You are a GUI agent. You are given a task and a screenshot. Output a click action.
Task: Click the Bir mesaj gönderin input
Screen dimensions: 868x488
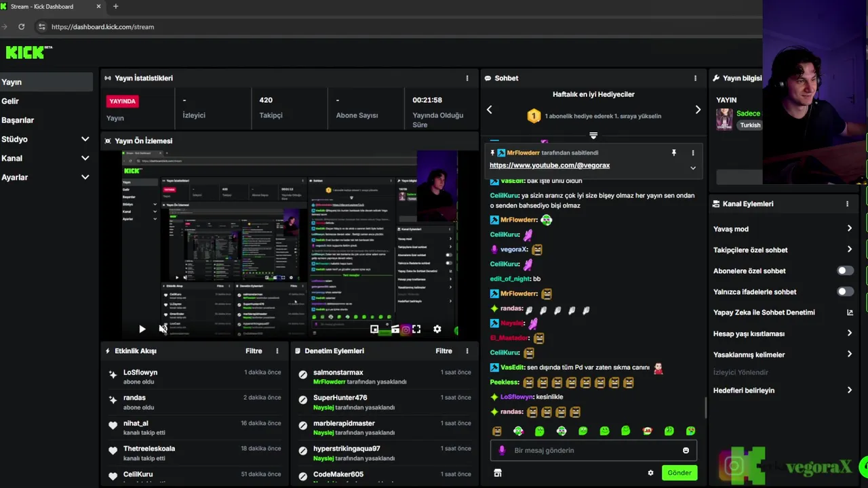593,450
